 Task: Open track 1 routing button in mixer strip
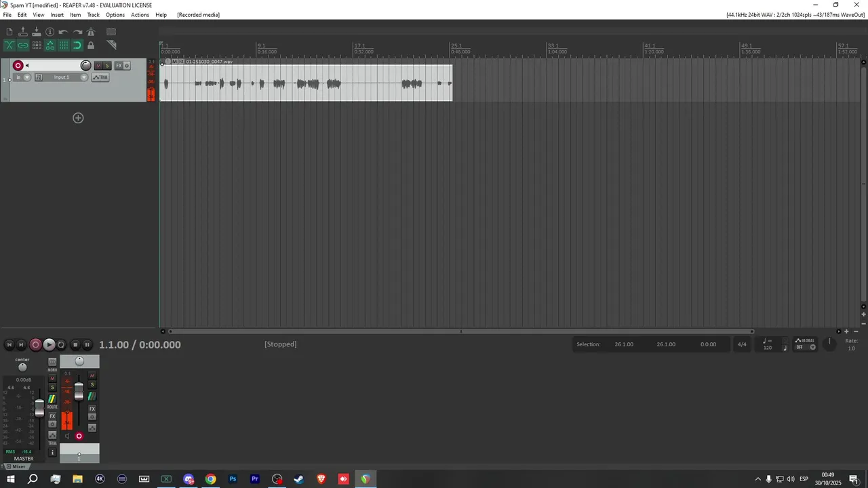point(92,396)
